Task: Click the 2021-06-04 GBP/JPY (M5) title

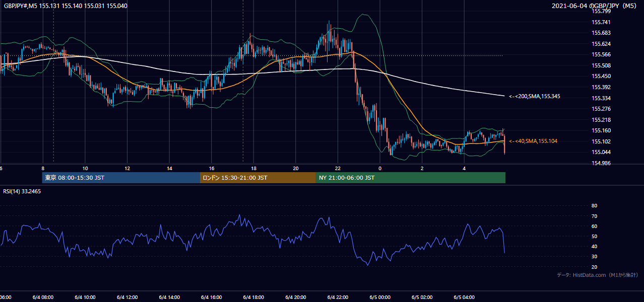Action: [595, 6]
